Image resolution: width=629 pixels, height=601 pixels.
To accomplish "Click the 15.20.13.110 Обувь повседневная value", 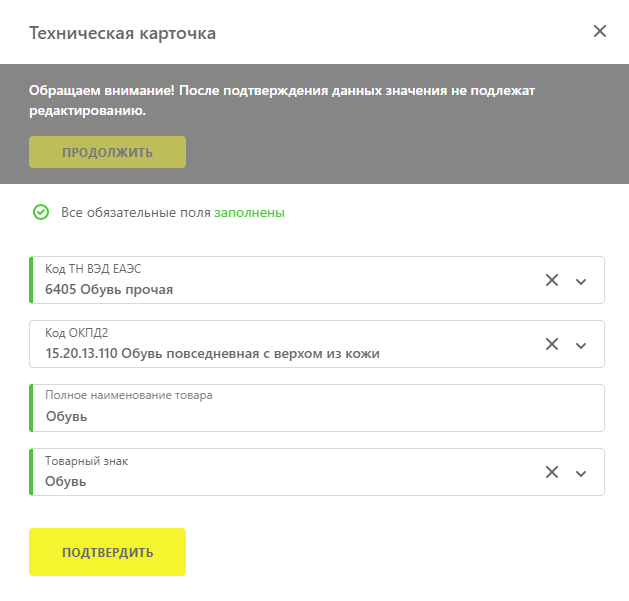I will click(x=212, y=353).
